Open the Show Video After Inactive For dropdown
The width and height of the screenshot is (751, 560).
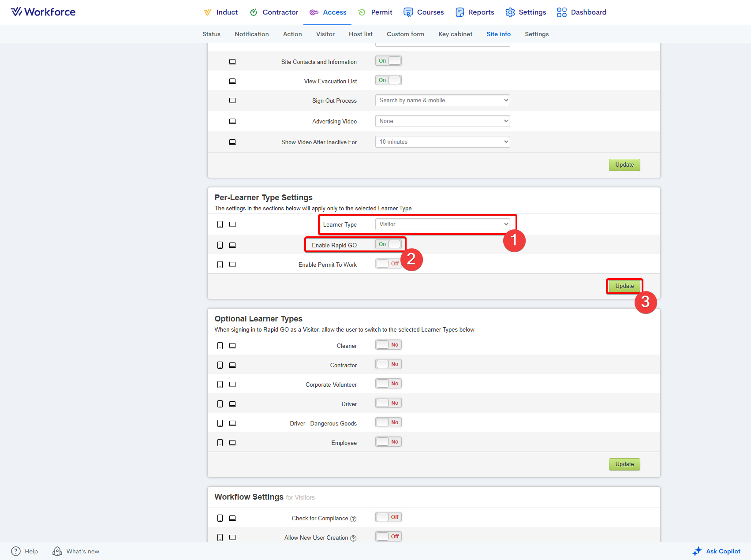(442, 142)
